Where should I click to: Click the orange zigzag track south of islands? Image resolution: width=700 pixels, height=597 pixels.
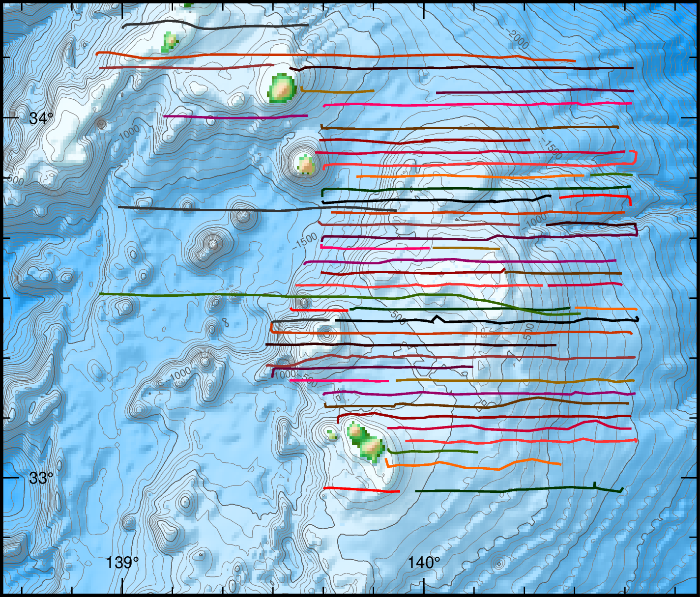coord(472,465)
